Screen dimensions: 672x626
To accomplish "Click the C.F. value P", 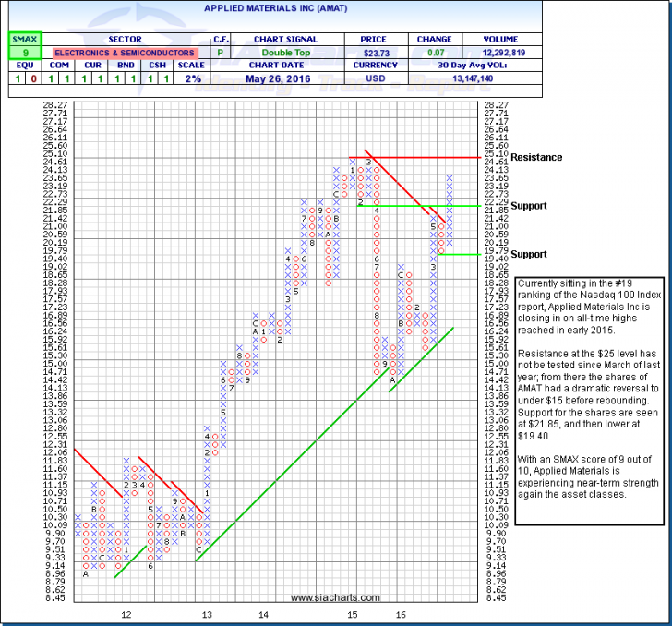I will [222, 54].
